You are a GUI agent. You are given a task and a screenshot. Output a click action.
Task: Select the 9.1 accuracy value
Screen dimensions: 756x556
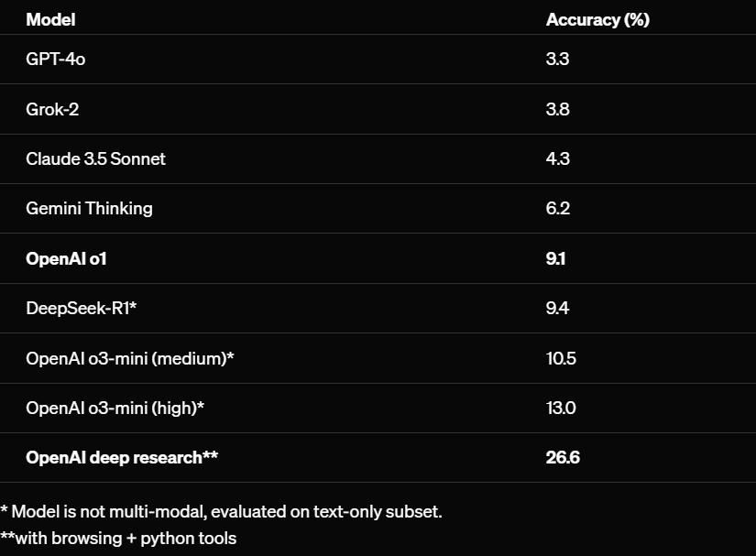pos(555,258)
